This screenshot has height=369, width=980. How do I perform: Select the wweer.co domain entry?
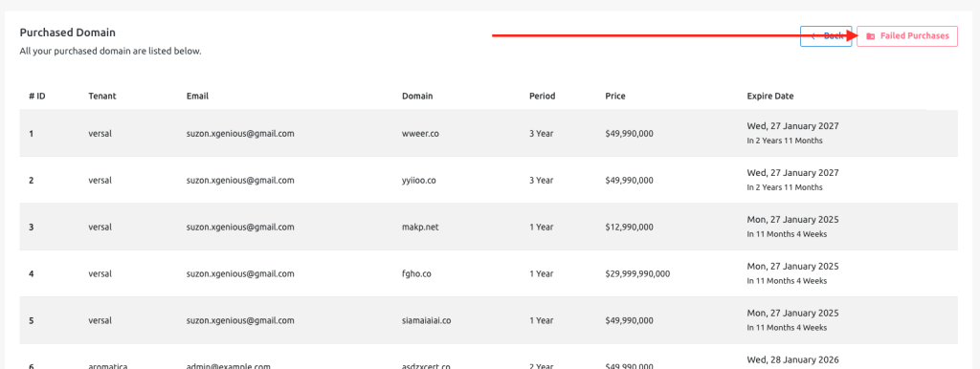point(420,133)
